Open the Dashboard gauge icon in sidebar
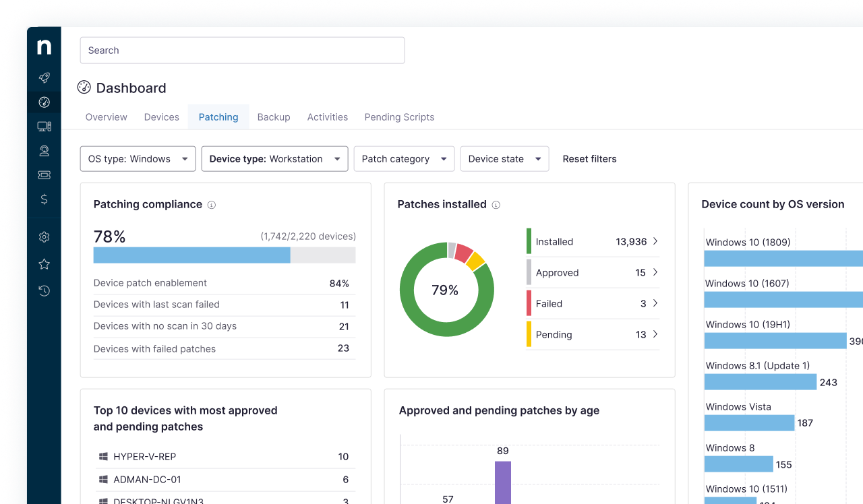863x504 pixels. tap(44, 102)
